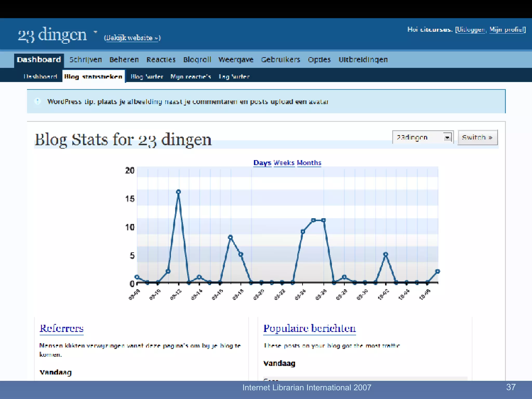Screen dimensions: 532x399
Task: Open the Populaire berichten heading link
Action: point(309,328)
